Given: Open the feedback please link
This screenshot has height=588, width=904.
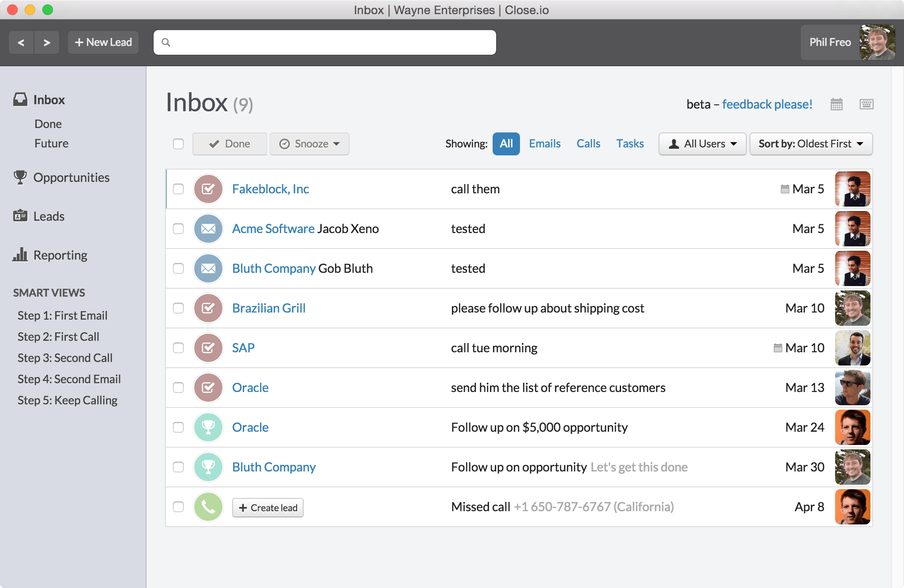Looking at the screenshot, I should click(x=767, y=104).
